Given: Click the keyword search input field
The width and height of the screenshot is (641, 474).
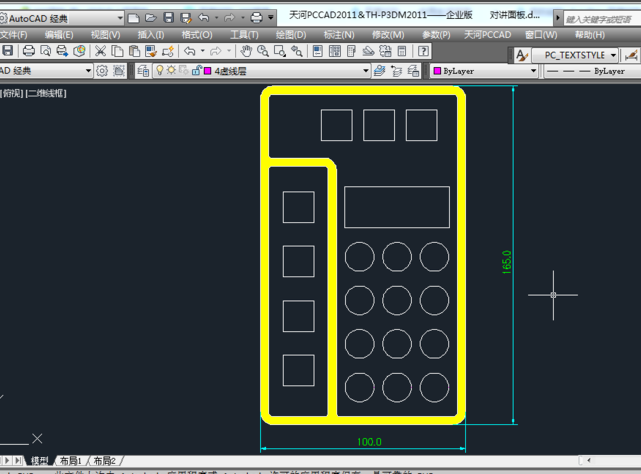Looking at the screenshot, I should point(600,18).
